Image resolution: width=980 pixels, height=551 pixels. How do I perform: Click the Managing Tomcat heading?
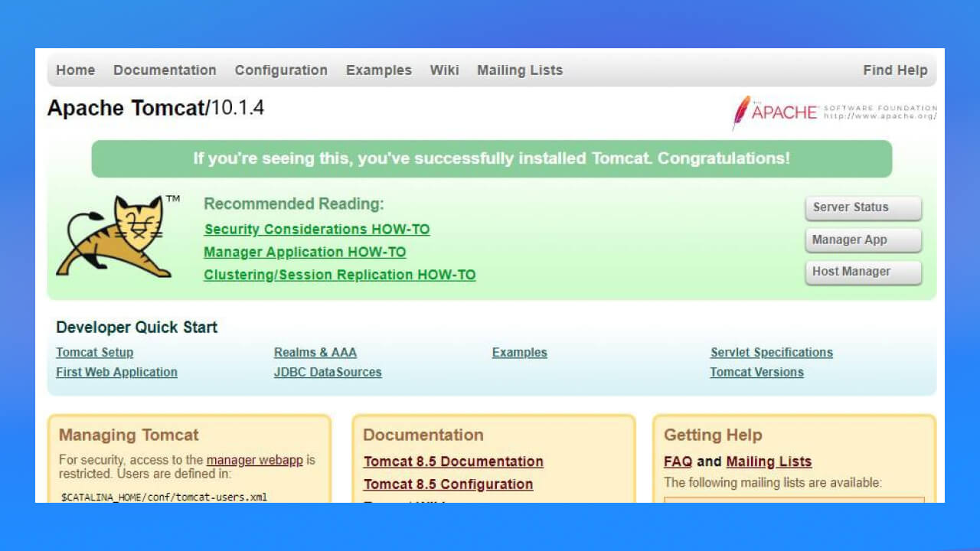pyautogui.click(x=129, y=435)
